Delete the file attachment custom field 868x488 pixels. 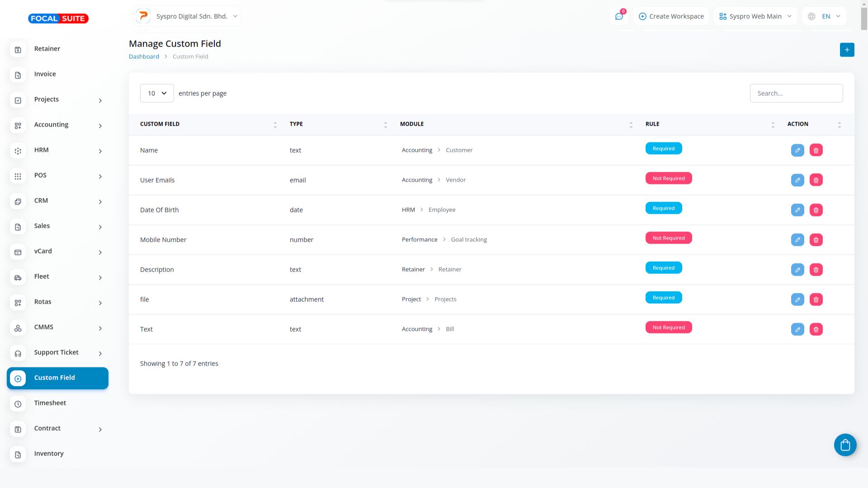coord(816,299)
